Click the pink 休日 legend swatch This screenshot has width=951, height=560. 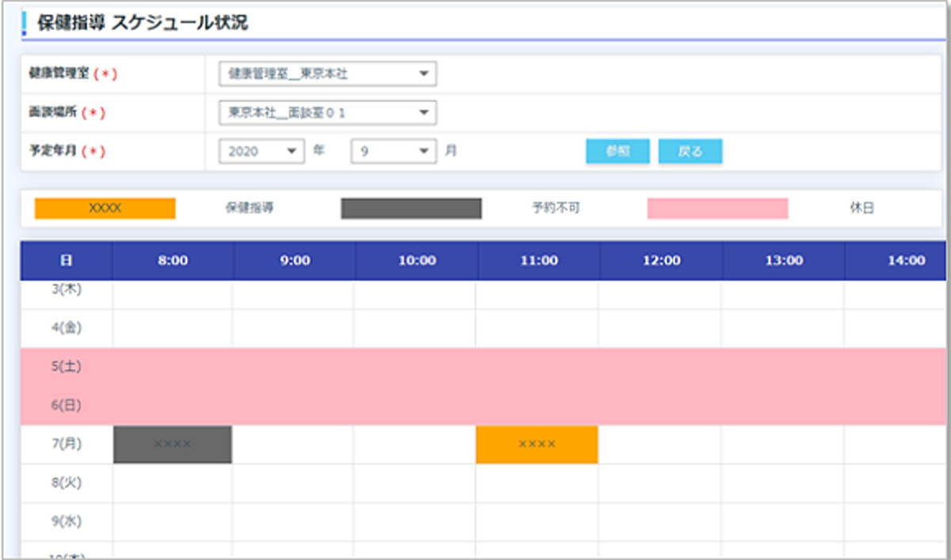click(x=718, y=208)
